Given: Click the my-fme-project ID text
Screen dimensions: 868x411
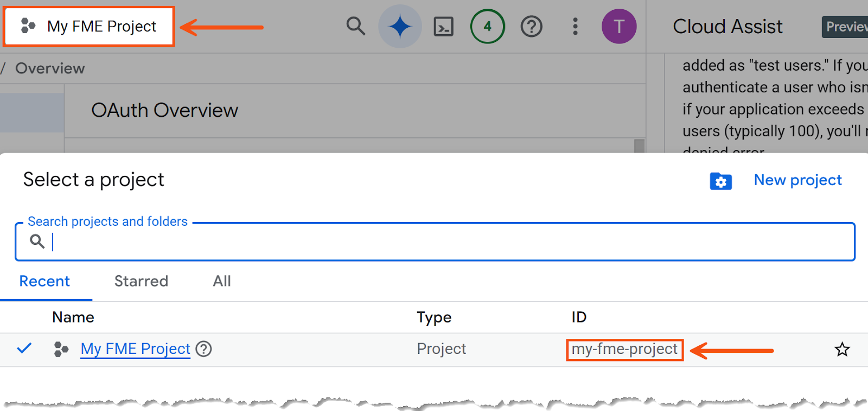Looking at the screenshot, I should 624,349.
